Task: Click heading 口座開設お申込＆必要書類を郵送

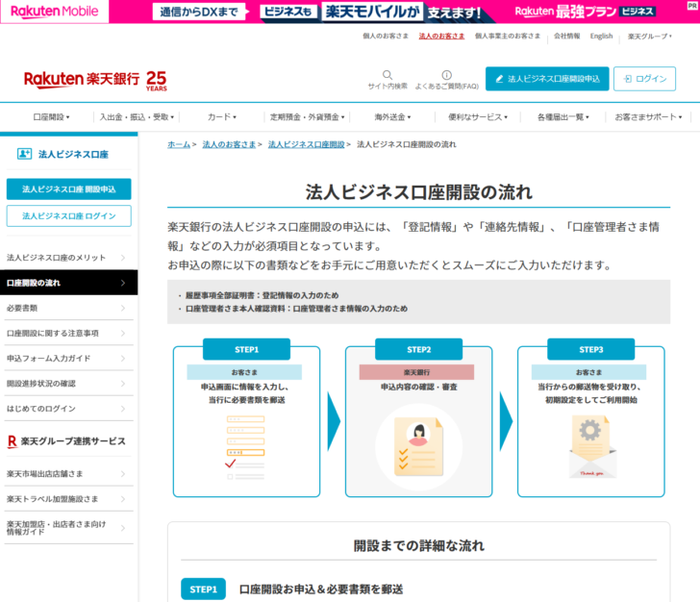Action: coord(321,589)
